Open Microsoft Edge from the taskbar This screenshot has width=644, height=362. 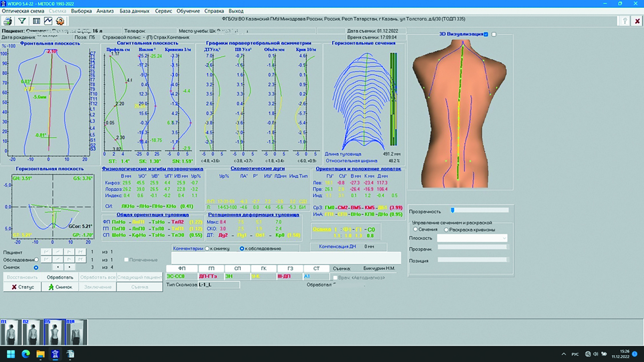25,354
